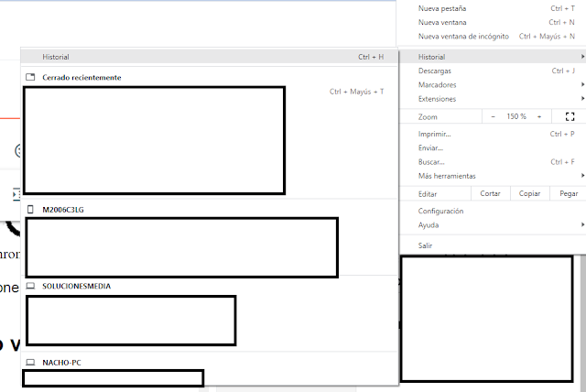This screenshot has width=586, height=392.
Task: Expand the Marcadores submenu
Action: coord(438,85)
